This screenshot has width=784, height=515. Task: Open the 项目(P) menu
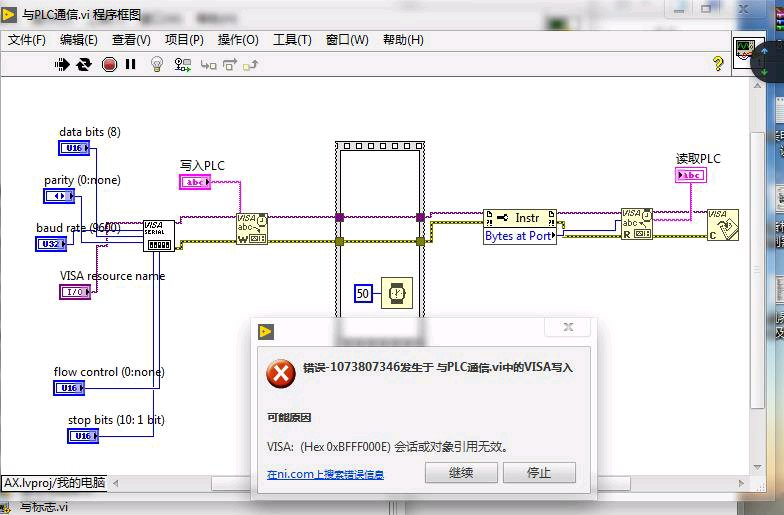(x=184, y=40)
